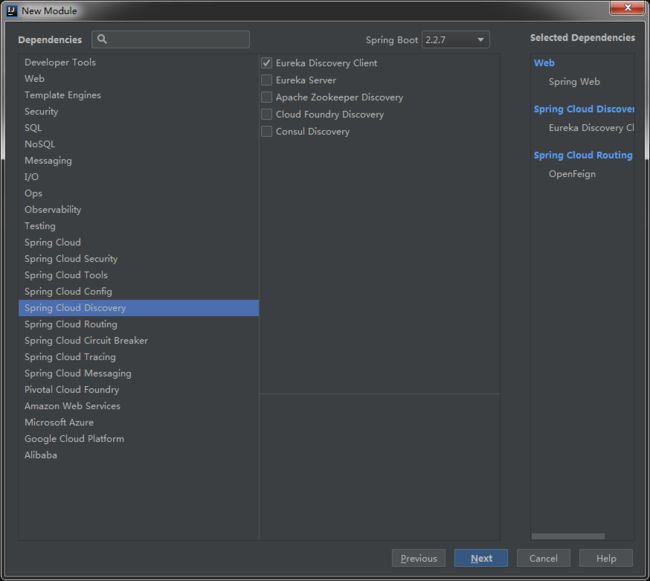Click Spring Cloud Routing group in Selected Dependencies
This screenshot has height=581, width=650.
click(x=583, y=155)
